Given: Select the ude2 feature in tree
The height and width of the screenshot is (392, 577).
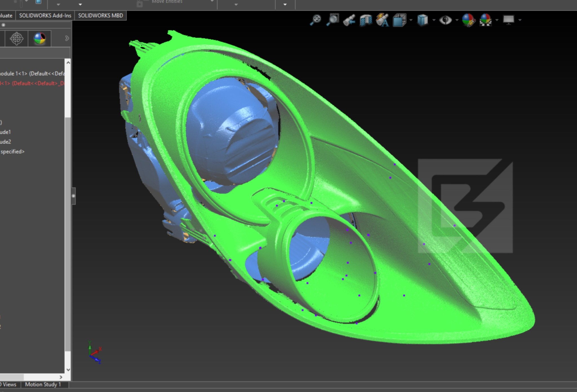Looking at the screenshot, I should (5, 142).
